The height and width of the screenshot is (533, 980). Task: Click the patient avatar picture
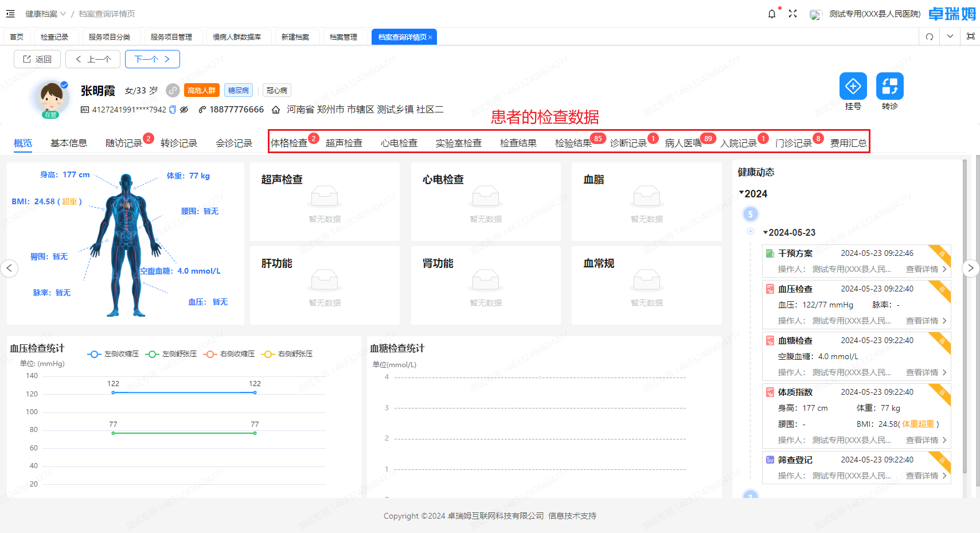[52, 98]
